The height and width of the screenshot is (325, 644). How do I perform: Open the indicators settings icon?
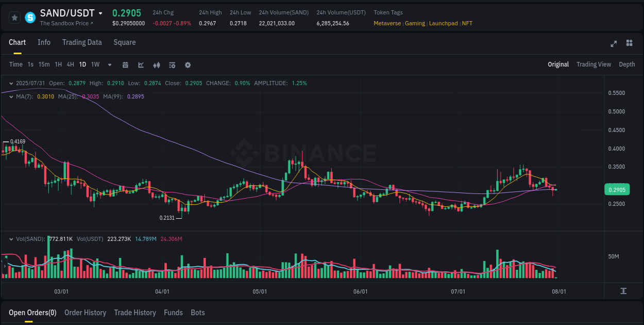coord(172,64)
